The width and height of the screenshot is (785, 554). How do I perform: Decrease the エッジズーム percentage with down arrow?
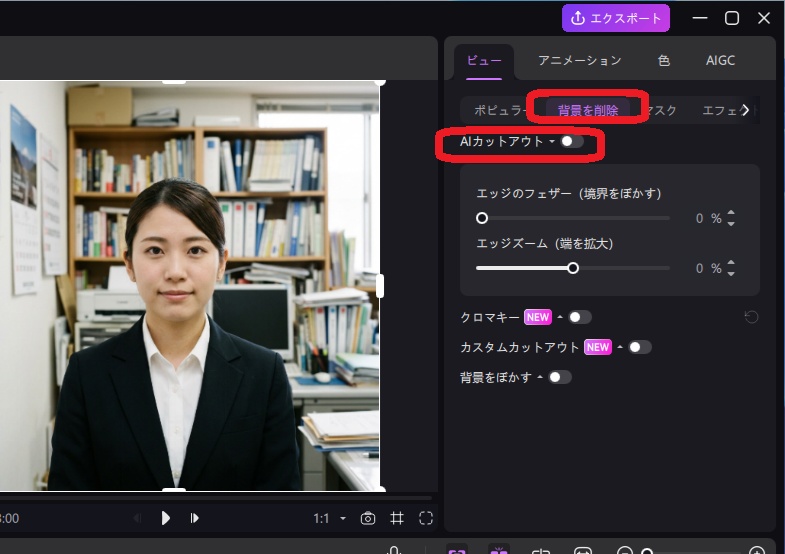[731, 274]
